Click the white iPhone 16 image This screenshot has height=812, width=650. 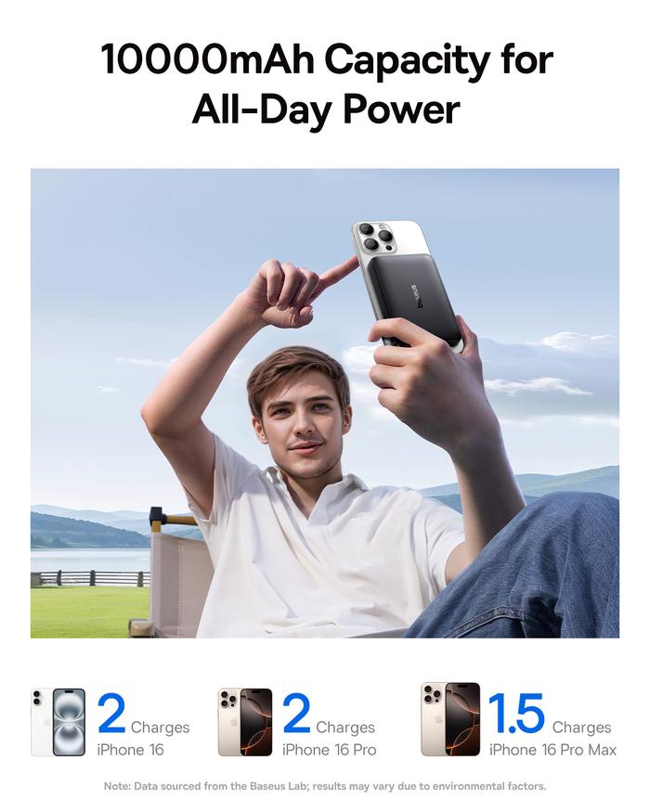tap(58, 722)
